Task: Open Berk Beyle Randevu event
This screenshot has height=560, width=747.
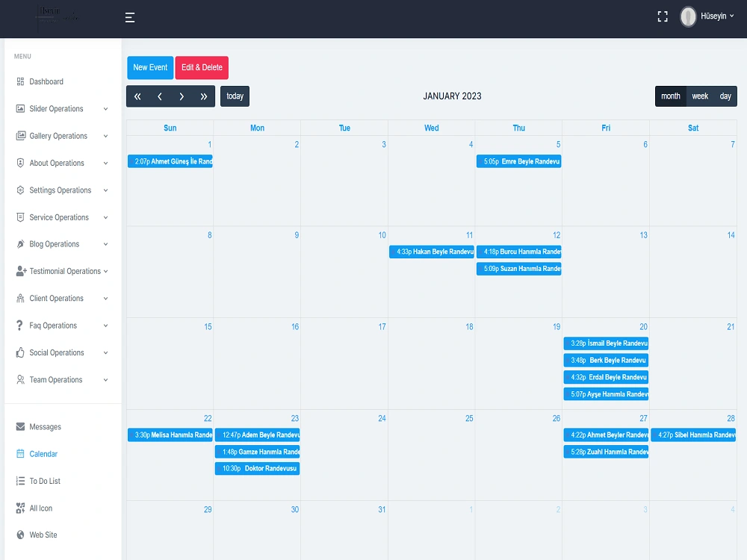Action: [x=606, y=361]
